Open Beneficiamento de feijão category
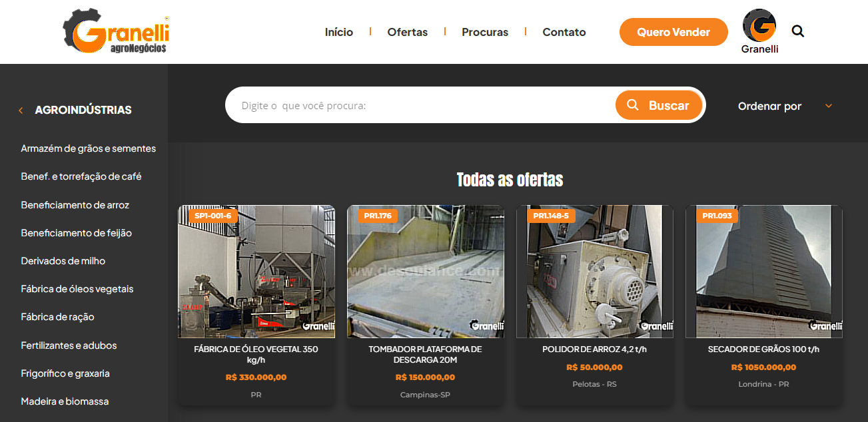This screenshot has width=868, height=422. pos(77,233)
